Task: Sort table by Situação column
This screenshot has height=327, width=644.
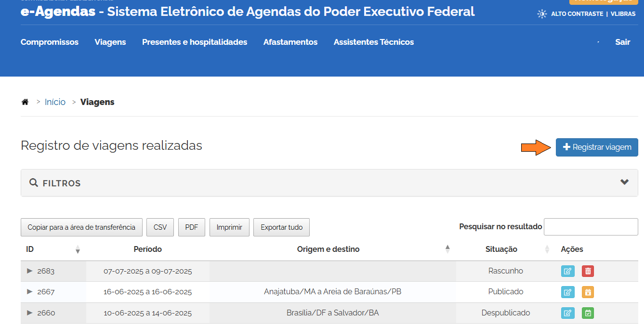Action: pyautogui.click(x=501, y=249)
